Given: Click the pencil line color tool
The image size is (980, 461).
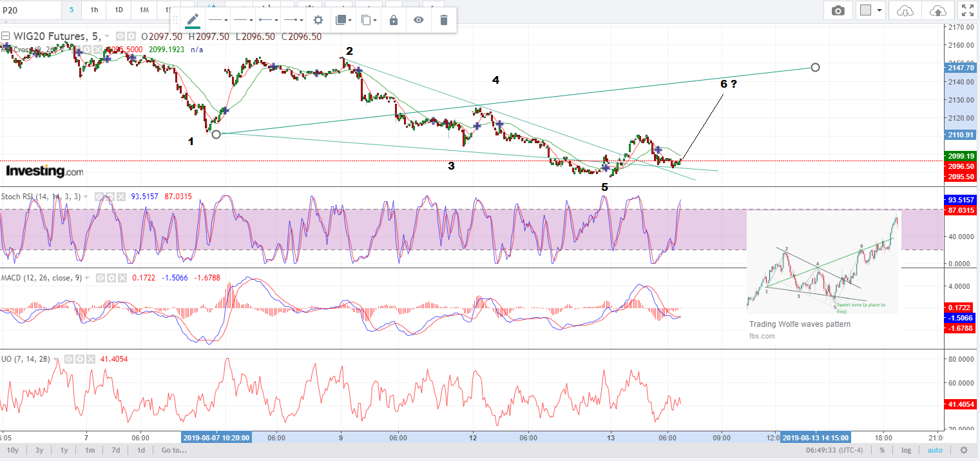Looking at the screenshot, I should coord(192,20).
